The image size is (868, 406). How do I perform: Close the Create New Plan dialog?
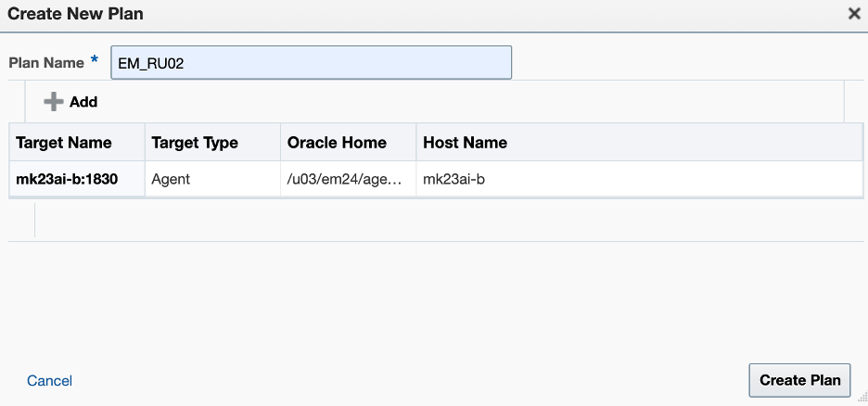[854, 14]
